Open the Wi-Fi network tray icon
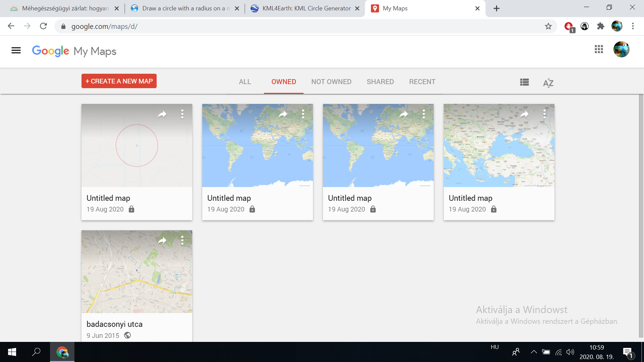 tap(559, 352)
